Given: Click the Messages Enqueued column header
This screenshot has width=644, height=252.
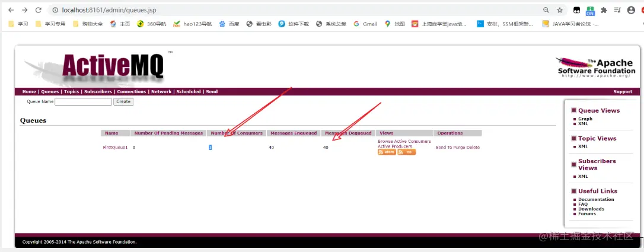Looking at the screenshot, I should [294, 133].
